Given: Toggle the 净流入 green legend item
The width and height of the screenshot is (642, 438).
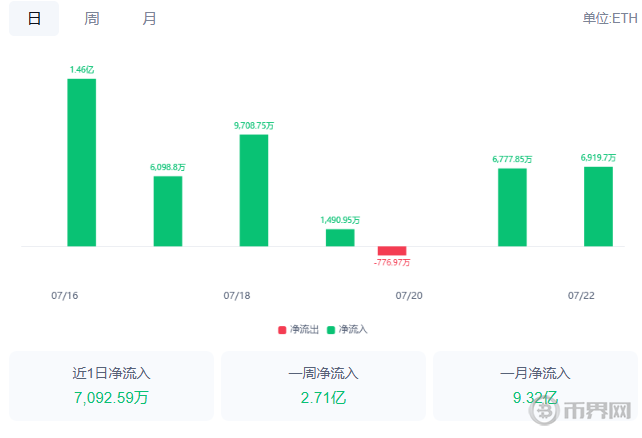Looking at the screenshot, I should (x=347, y=330).
